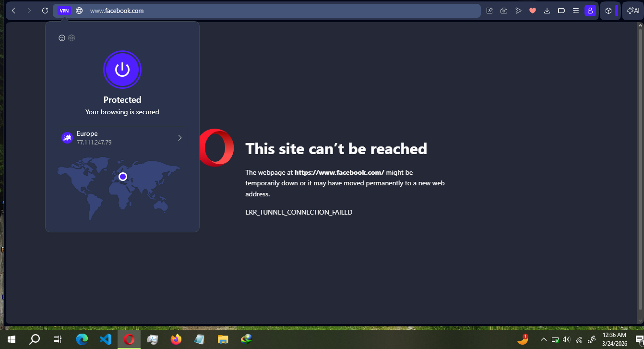
Task: Click the VPN badge in address bar
Action: click(64, 10)
